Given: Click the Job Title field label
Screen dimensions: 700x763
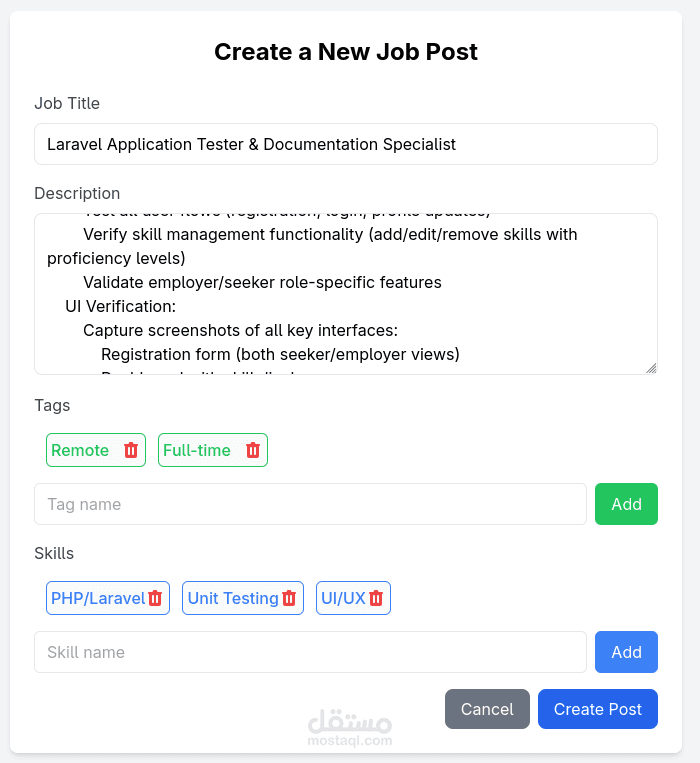Looking at the screenshot, I should pyautogui.click(x=67, y=103).
